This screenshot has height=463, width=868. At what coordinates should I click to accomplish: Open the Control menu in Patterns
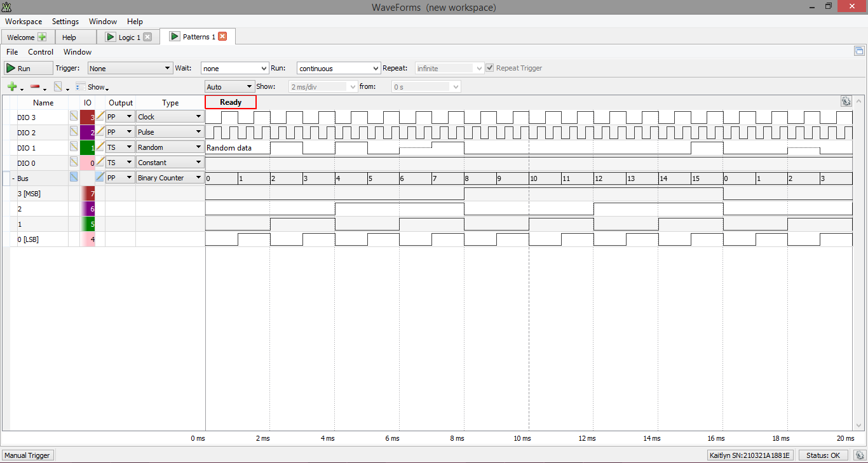(41, 52)
